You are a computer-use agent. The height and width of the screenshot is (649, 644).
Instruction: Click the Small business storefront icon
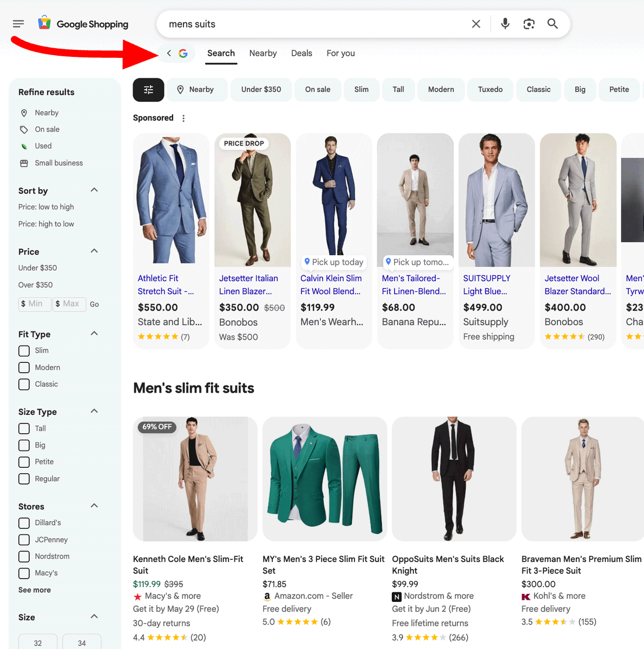tap(24, 163)
